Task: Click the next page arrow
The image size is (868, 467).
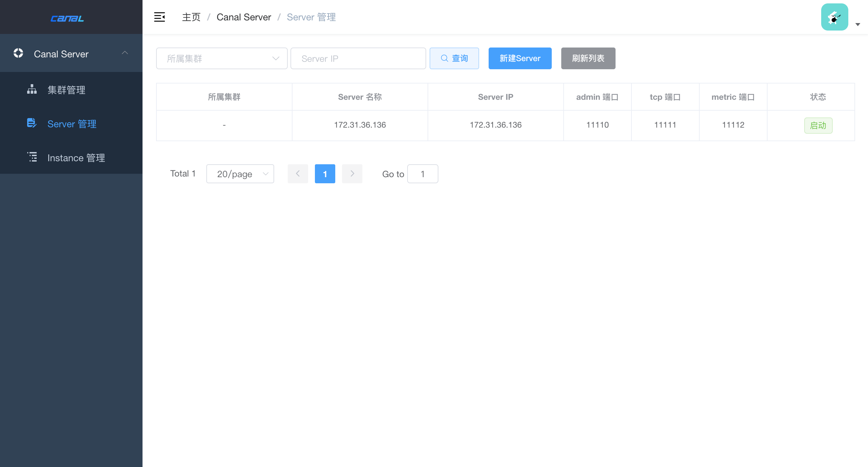Action: coord(352,174)
